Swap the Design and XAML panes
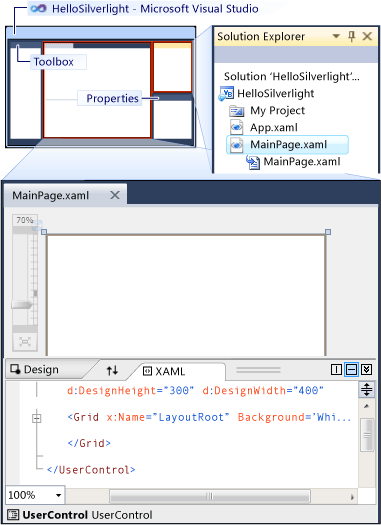Viewport: 381px width, 525px height. tap(112, 370)
